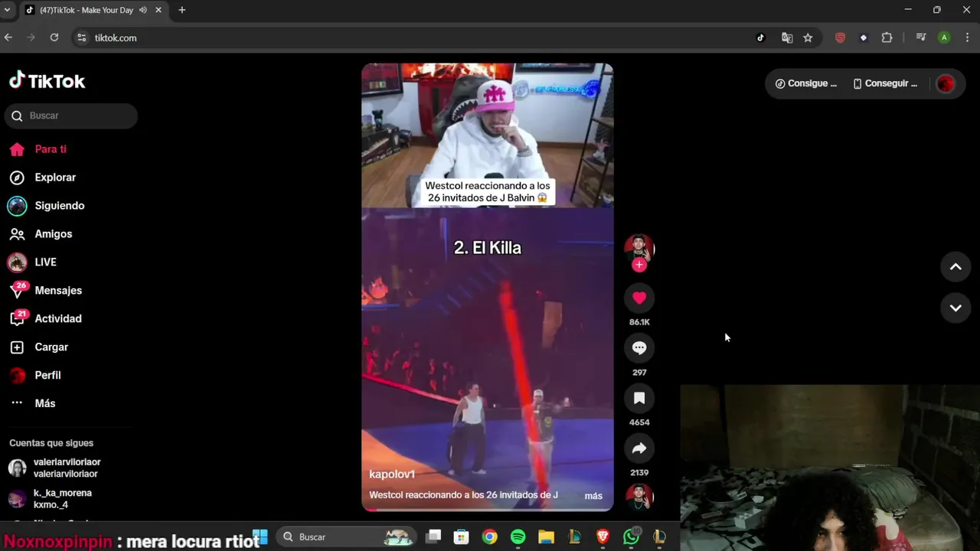Close the TikTok browser tab
Screen dimensions: 980x551
point(158,10)
